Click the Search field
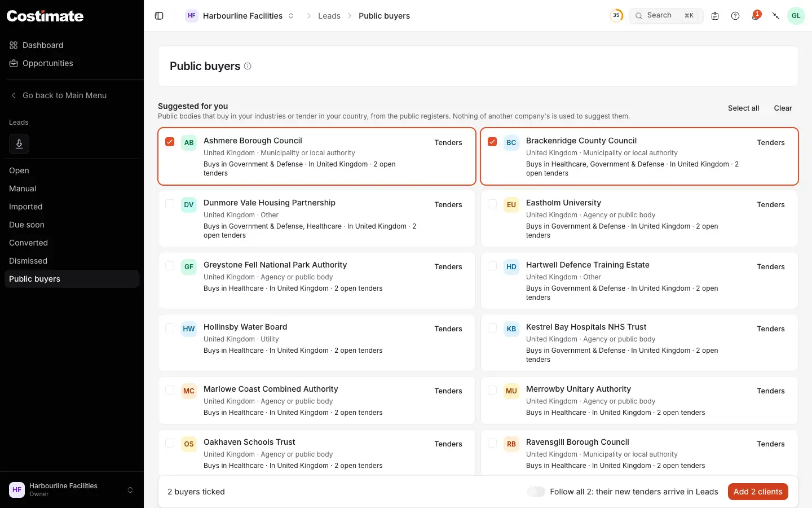The height and width of the screenshot is (508, 812). pyautogui.click(x=666, y=16)
